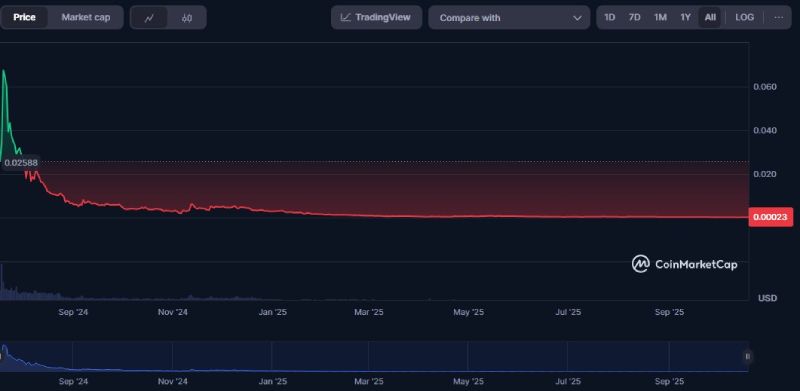This screenshot has width=800, height=391.
Task: Select the candlestick chart icon
Action: pos(187,18)
